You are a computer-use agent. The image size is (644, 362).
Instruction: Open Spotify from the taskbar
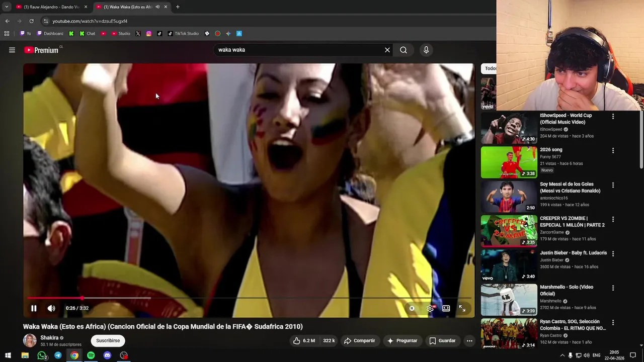91,355
